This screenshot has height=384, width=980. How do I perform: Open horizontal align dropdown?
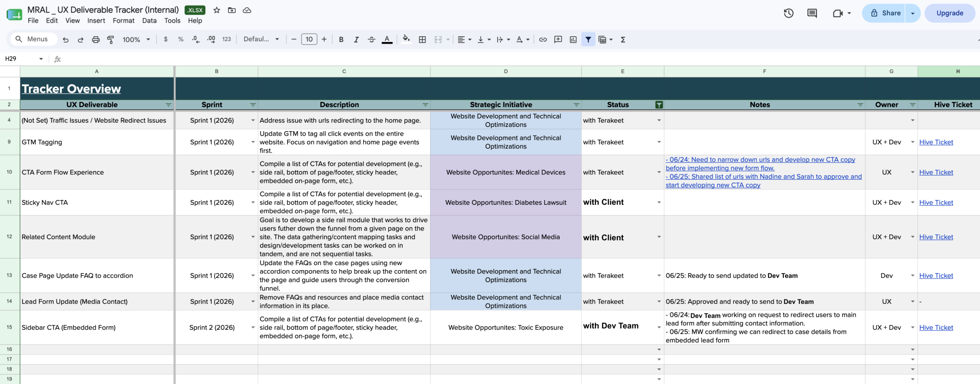pyautogui.click(x=464, y=39)
